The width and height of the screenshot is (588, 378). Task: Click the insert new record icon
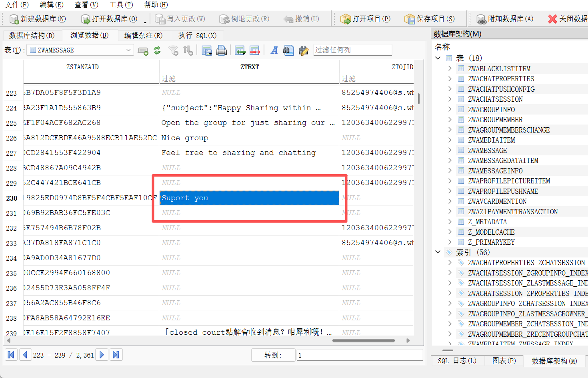(x=143, y=50)
